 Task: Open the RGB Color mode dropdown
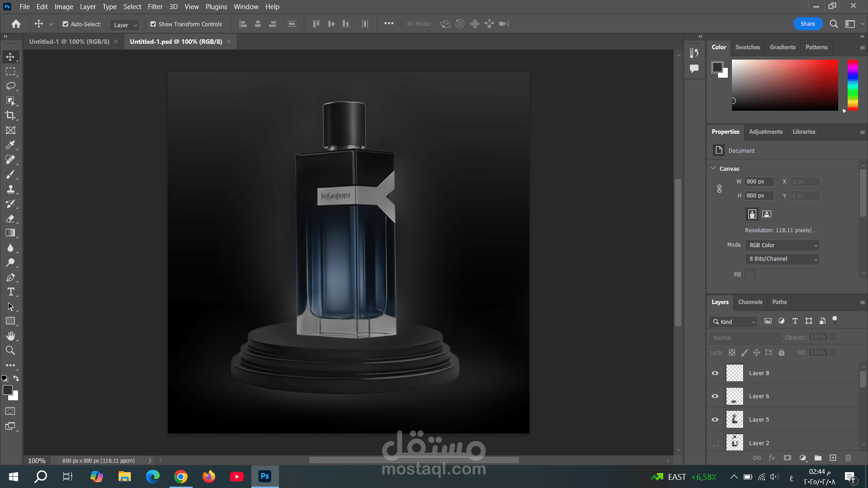coord(782,245)
